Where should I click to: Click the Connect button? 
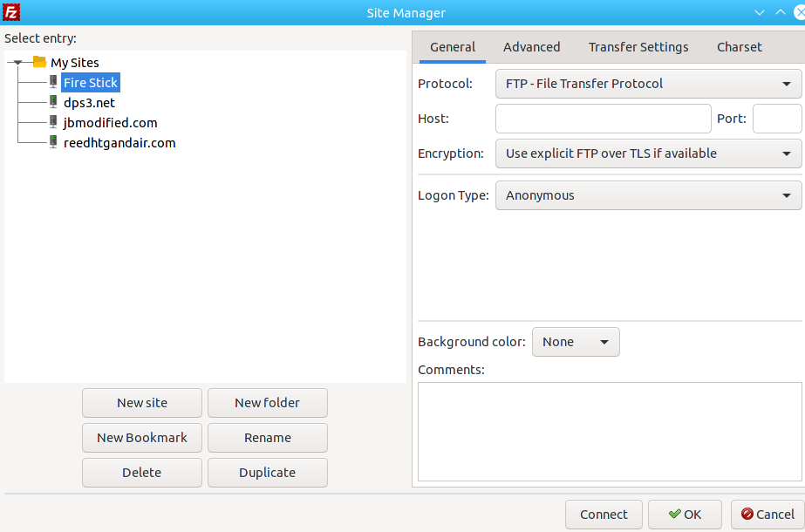tap(604, 515)
